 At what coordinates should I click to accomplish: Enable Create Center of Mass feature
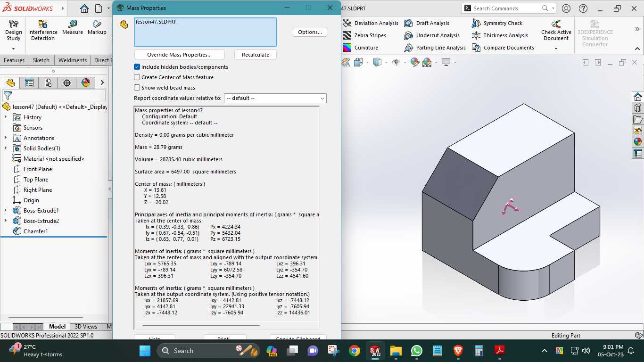click(137, 77)
